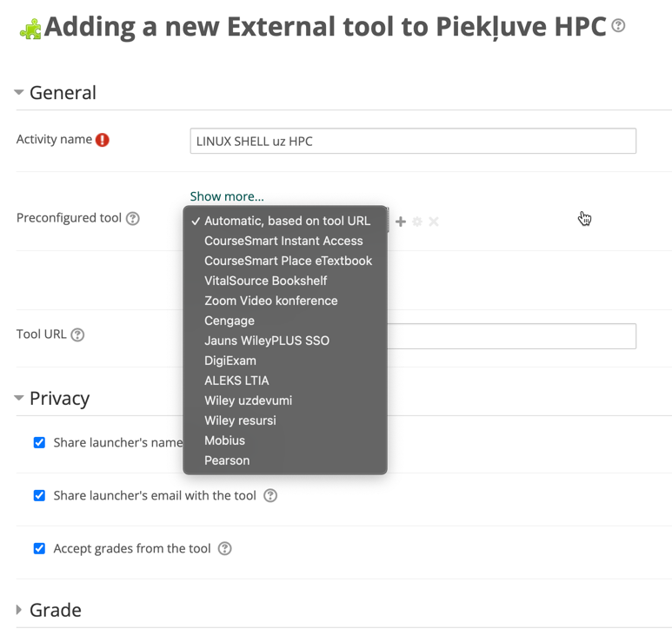Choose CourseSmart Instant Access from the list
Image resolution: width=672 pixels, height=642 pixels.
tap(285, 241)
